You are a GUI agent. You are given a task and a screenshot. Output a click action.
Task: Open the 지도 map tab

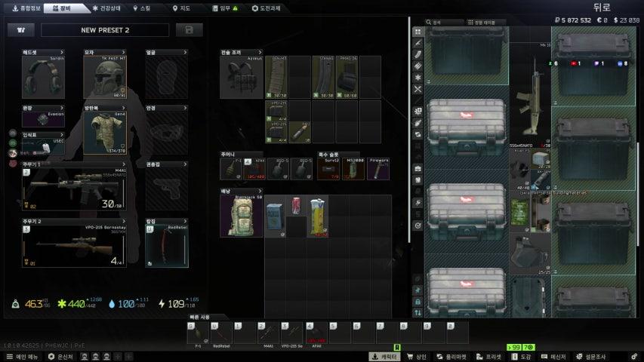point(180,8)
